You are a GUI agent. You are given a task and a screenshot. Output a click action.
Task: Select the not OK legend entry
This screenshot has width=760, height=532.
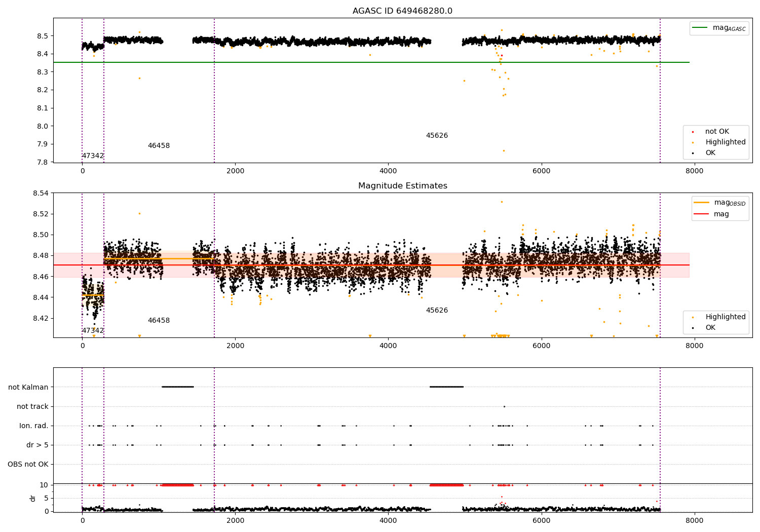pyautogui.click(x=717, y=132)
